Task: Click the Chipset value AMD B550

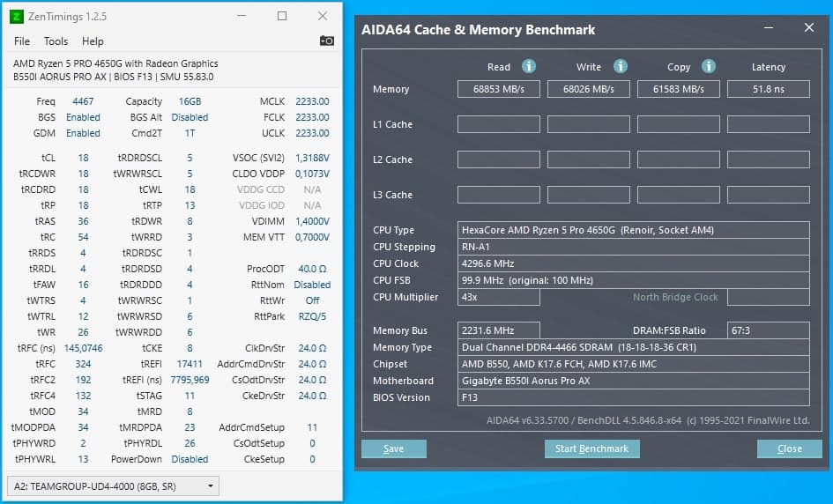Action: point(633,364)
